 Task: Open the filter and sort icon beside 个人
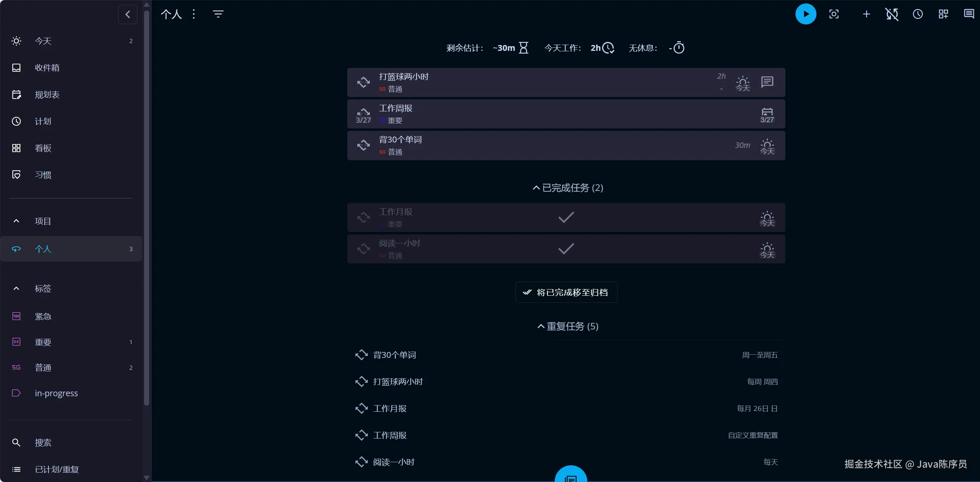coord(218,14)
